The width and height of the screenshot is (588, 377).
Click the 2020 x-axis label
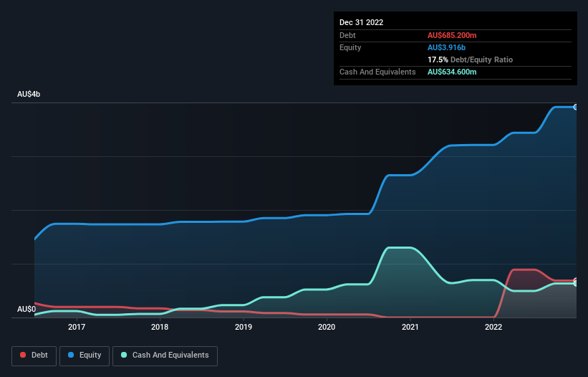pyautogui.click(x=327, y=327)
